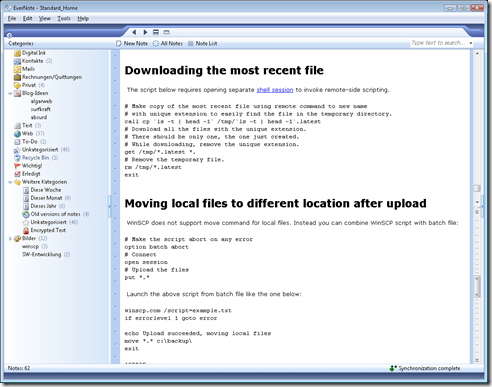The height and width of the screenshot is (387, 492).
Task: Click the 'Notes: 62' status text
Action: pos(19,368)
